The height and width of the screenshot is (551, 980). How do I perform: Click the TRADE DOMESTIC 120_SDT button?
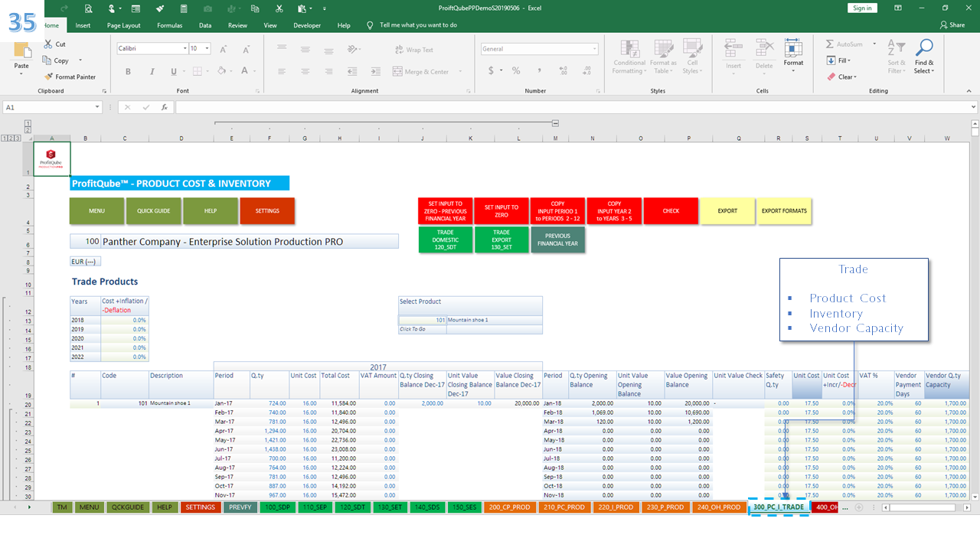pos(445,240)
